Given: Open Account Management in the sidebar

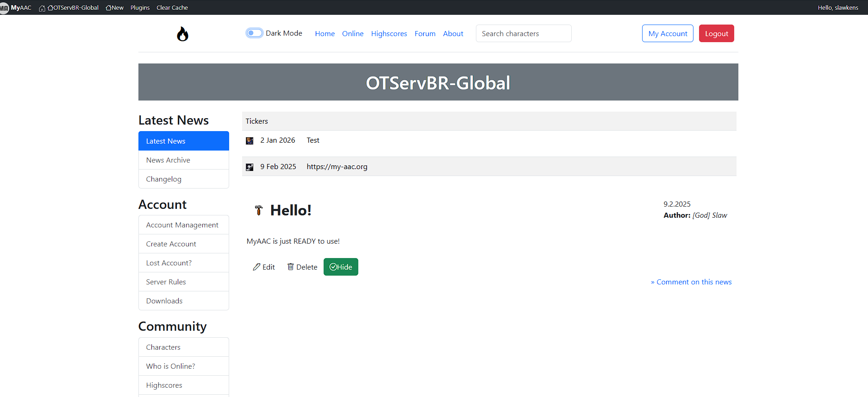Looking at the screenshot, I should [x=182, y=225].
